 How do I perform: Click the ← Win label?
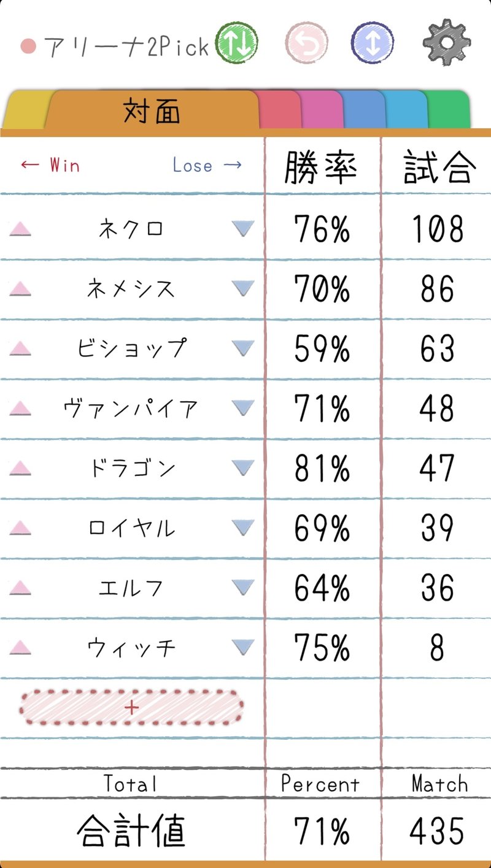point(49,165)
